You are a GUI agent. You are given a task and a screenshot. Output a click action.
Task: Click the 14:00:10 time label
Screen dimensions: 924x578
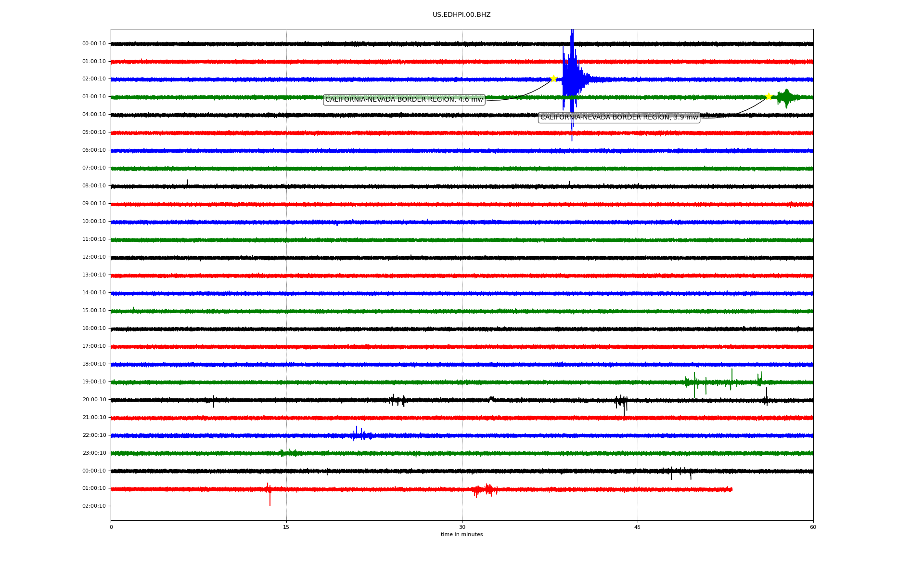[94, 293]
